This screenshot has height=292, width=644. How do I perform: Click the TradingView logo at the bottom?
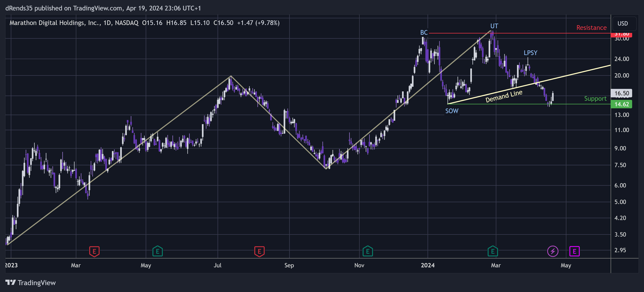point(31,282)
